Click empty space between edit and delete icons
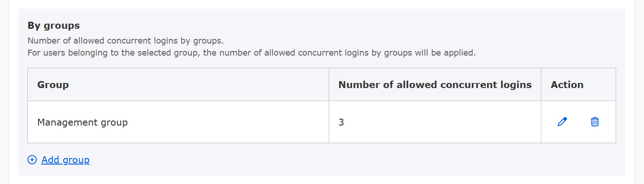This screenshot has width=644, height=184. coord(579,122)
